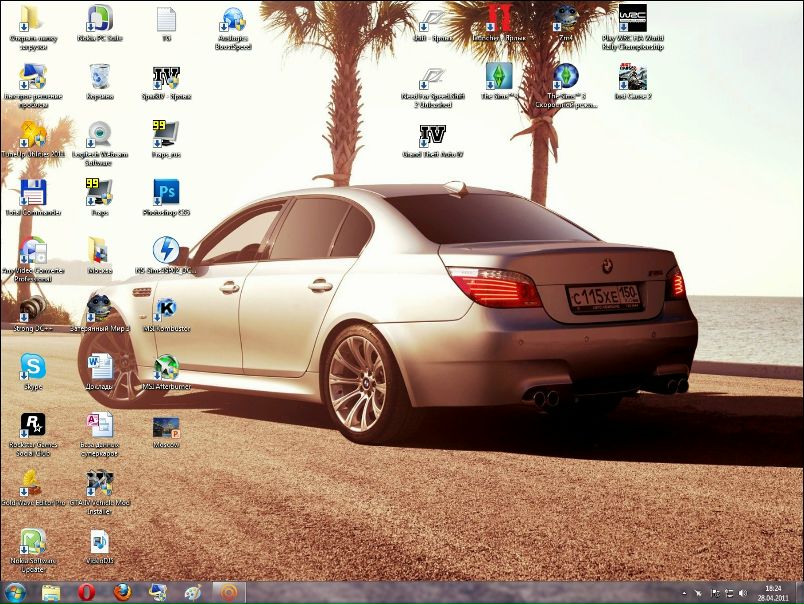The image size is (804, 604).
Task: Launch Grand Theft Auto IV shortcut
Action: 432,136
